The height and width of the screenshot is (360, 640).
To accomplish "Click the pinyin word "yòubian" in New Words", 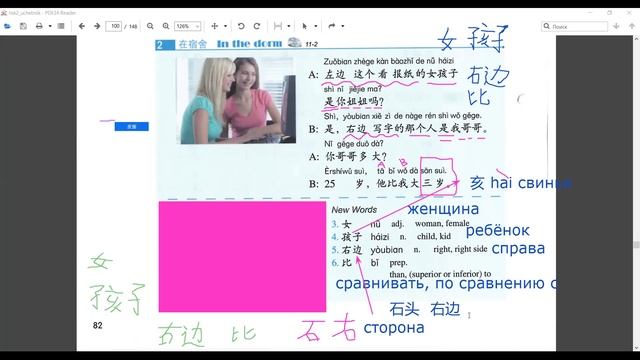I will click(387, 250).
